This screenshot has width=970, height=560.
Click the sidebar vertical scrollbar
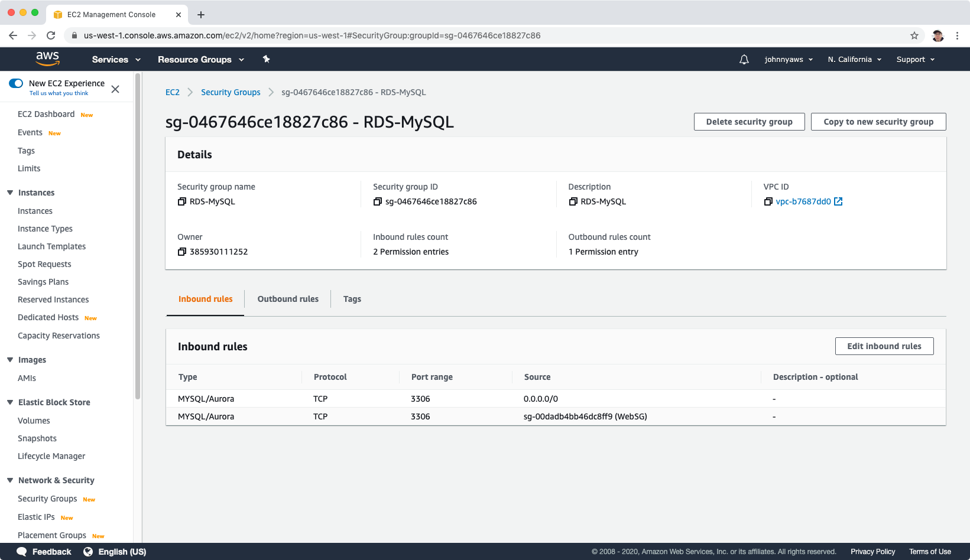click(138, 236)
